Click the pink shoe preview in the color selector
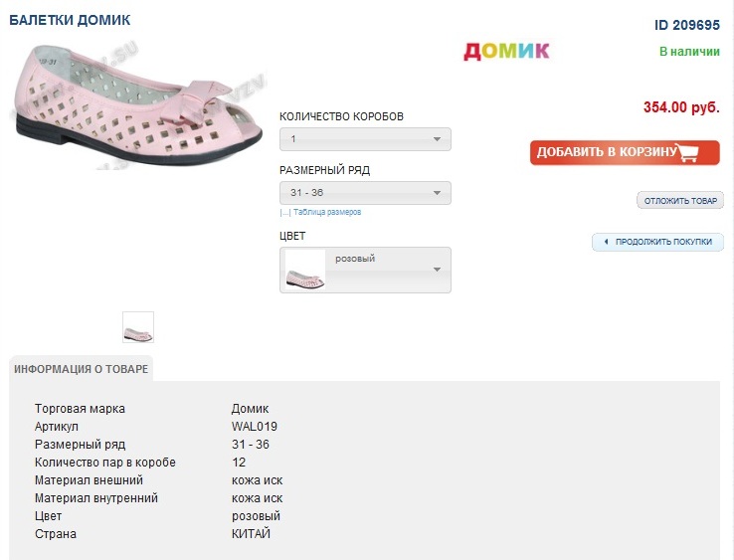This screenshot has width=734, height=560. tap(305, 271)
